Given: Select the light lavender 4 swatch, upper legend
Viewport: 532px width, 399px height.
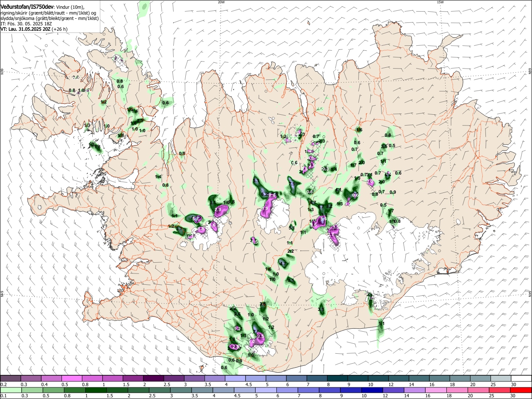Looking at the screenshot, I should tap(235, 379).
